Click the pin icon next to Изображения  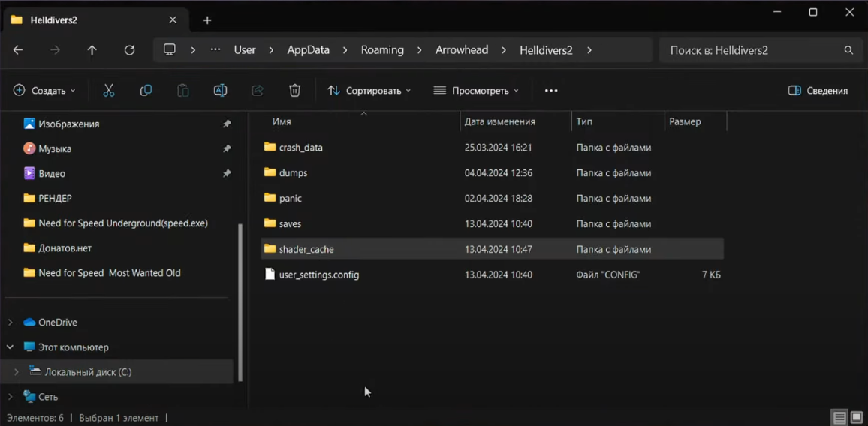(x=227, y=124)
